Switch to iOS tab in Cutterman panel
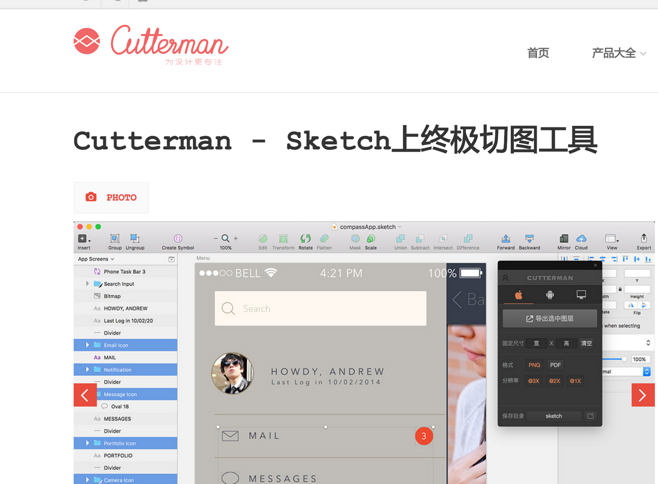The image size is (658, 484). tap(519, 295)
